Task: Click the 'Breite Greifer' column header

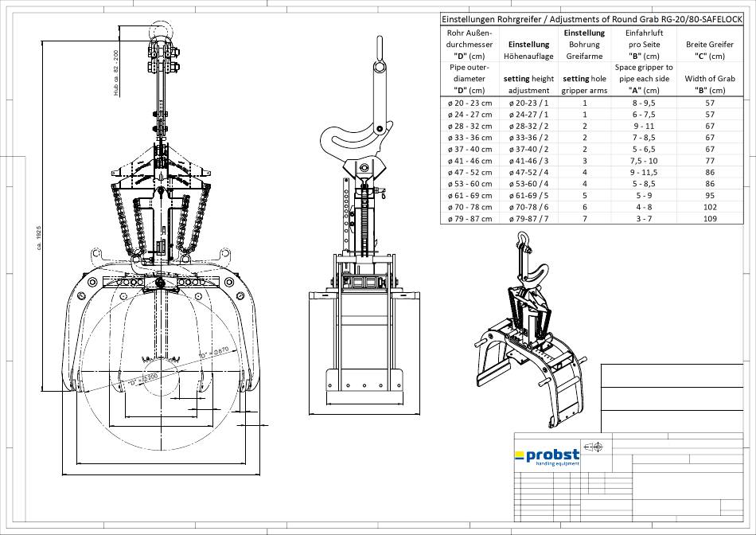Action: 710,45
